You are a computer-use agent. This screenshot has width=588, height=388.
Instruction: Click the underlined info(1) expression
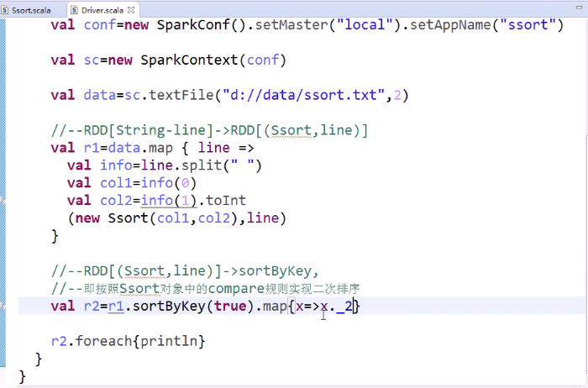pos(169,201)
